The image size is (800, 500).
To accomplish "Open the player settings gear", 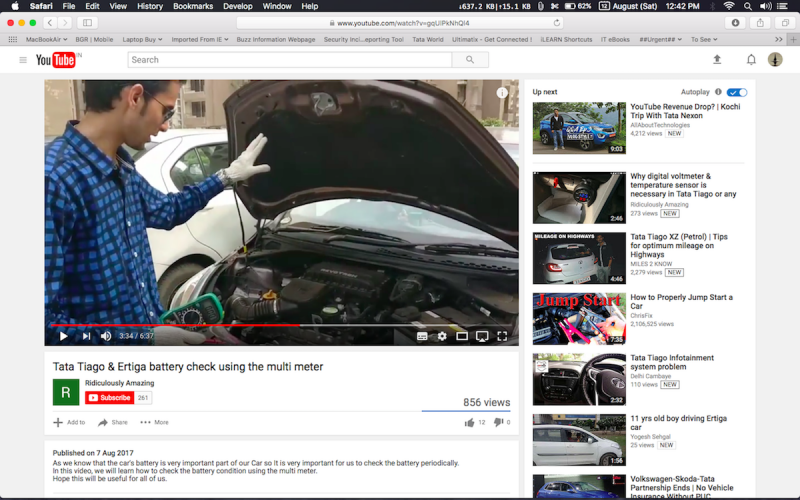I will [x=442, y=336].
